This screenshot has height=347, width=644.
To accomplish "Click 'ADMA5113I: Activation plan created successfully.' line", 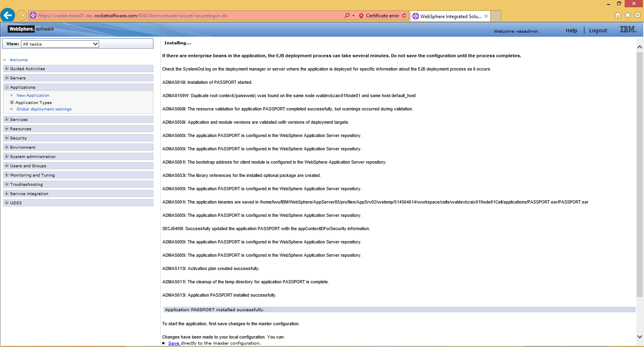I will [211, 268].
